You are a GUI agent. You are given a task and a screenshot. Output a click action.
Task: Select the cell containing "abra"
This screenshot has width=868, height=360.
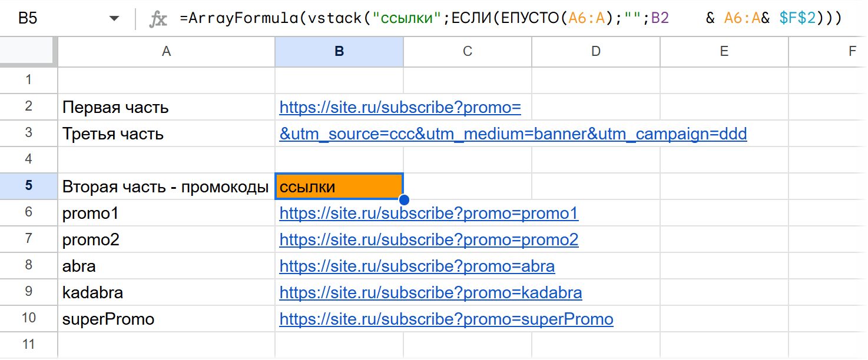click(x=79, y=266)
